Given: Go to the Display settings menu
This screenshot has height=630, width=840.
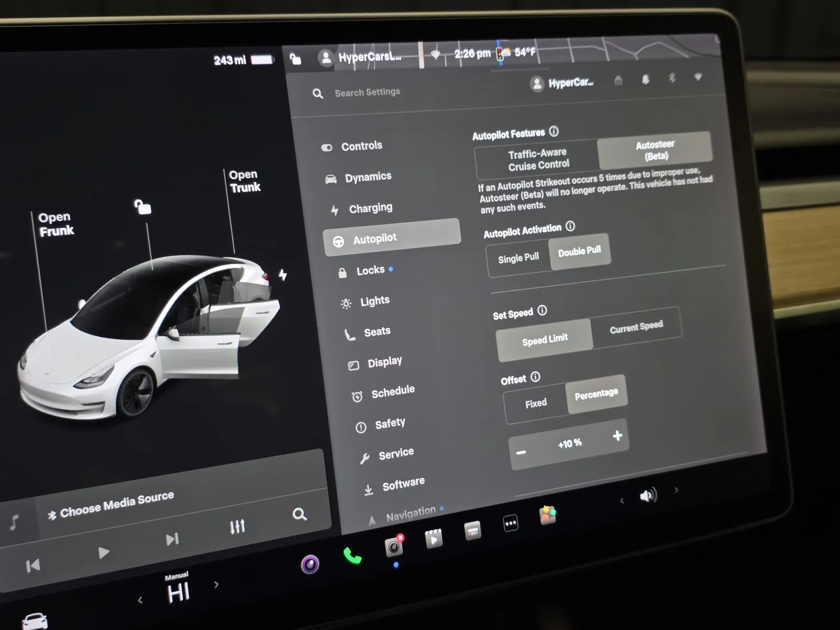Looking at the screenshot, I should click(x=384, y=362).
